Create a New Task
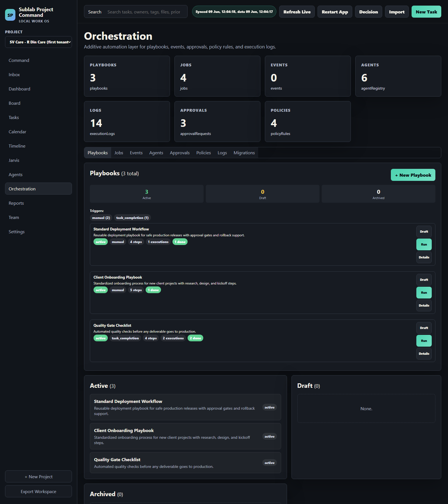 click(x=426, y=12)
